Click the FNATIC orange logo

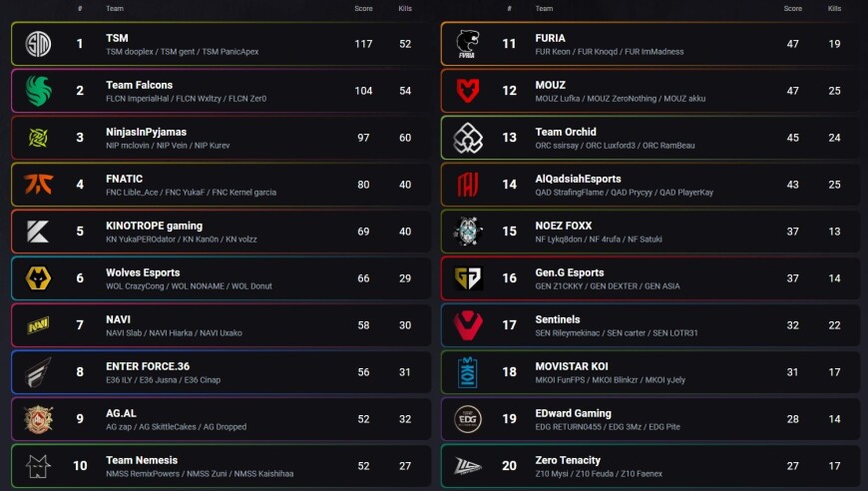click(x=38, y=185)
